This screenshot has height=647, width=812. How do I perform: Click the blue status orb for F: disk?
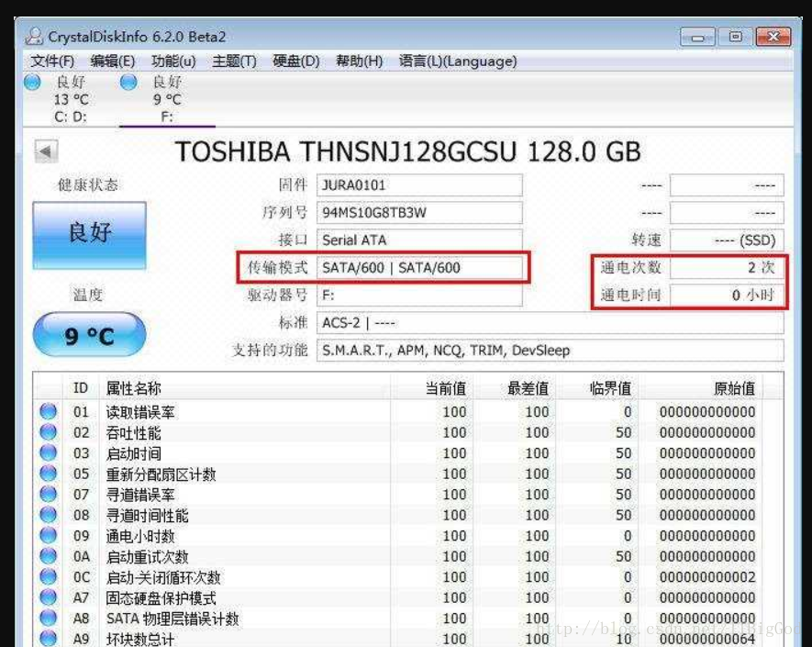click(x=128, y=82)
